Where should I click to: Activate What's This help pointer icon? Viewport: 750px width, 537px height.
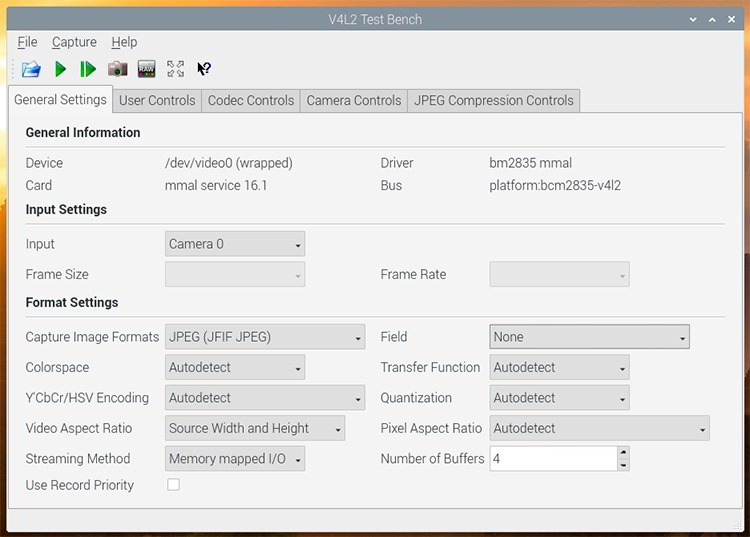pyautogui.click(x=204, y=69)
